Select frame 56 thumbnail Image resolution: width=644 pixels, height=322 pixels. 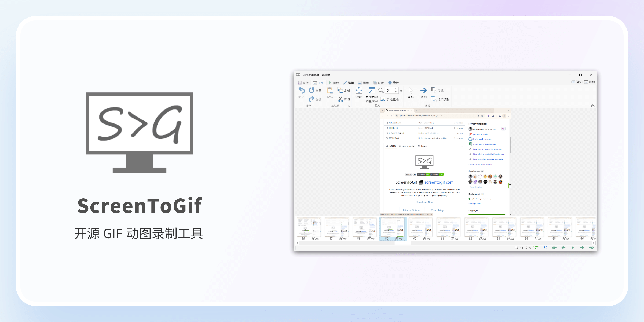(x=309, y=229)
